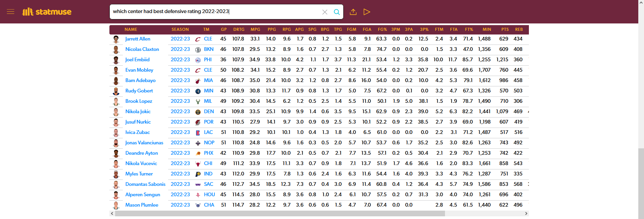Click the share upload icon
Viewport: 644px width, 219px height.
tap(353, 12)
